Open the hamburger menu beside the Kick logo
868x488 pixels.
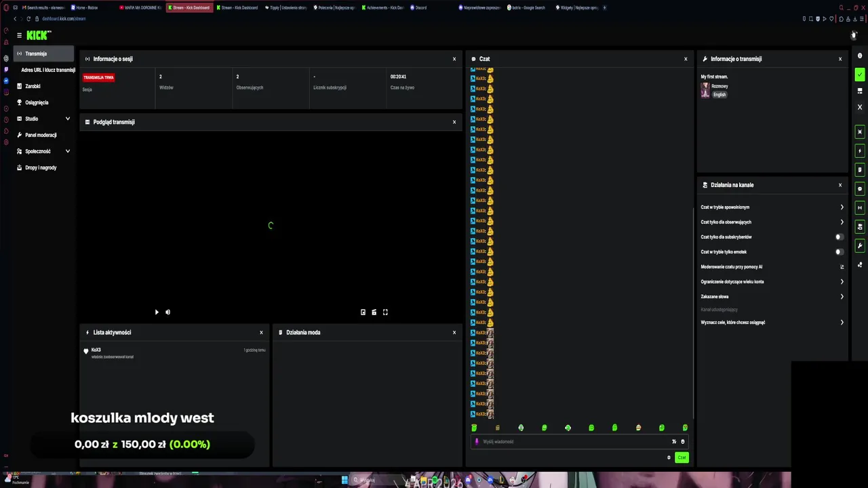19,35
